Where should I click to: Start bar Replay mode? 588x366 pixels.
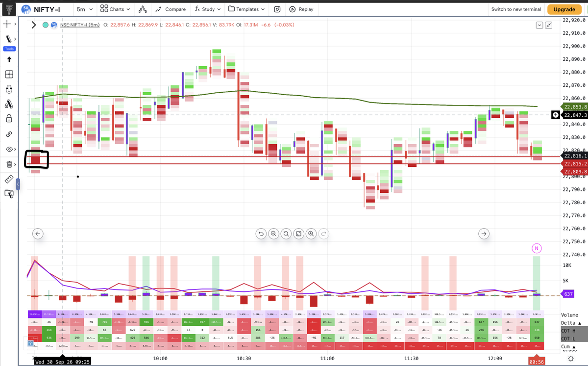point(301,9)
